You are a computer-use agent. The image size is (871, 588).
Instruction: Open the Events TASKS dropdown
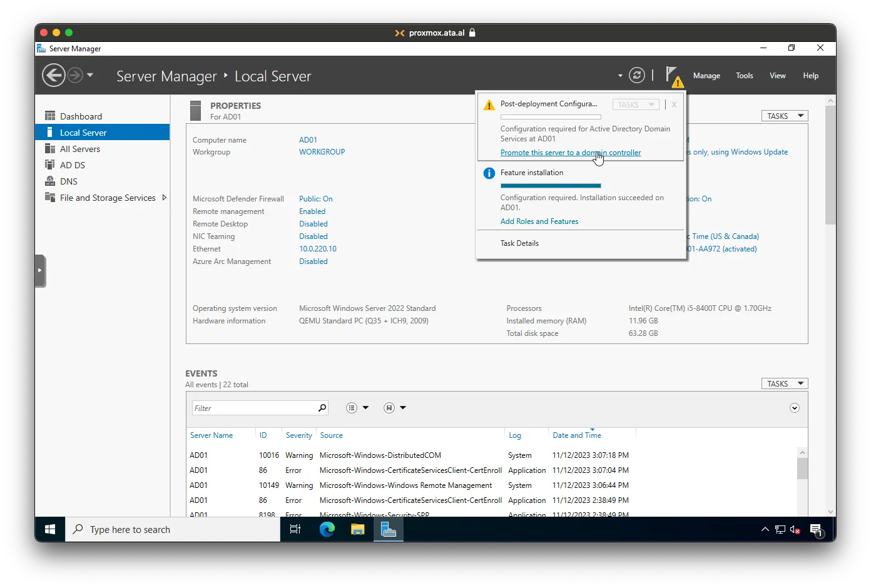point(785,384)
